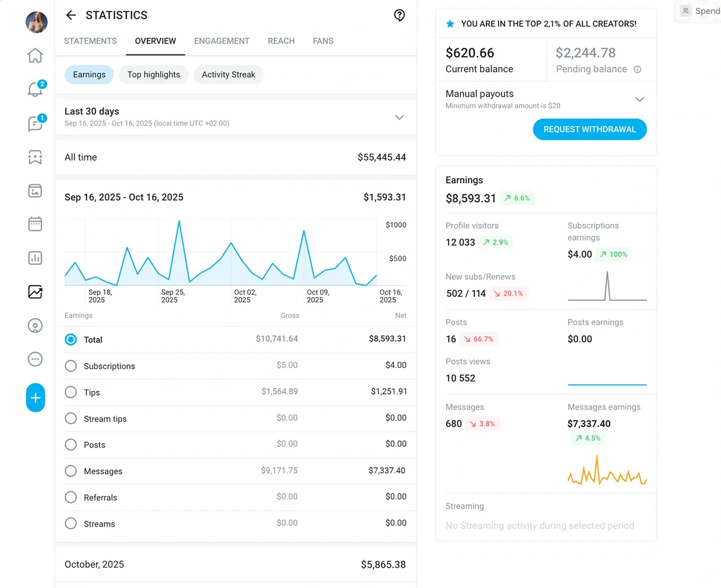Open the notifications bell icon
Viewport: 721px width, 588px height.
(35, 89)
